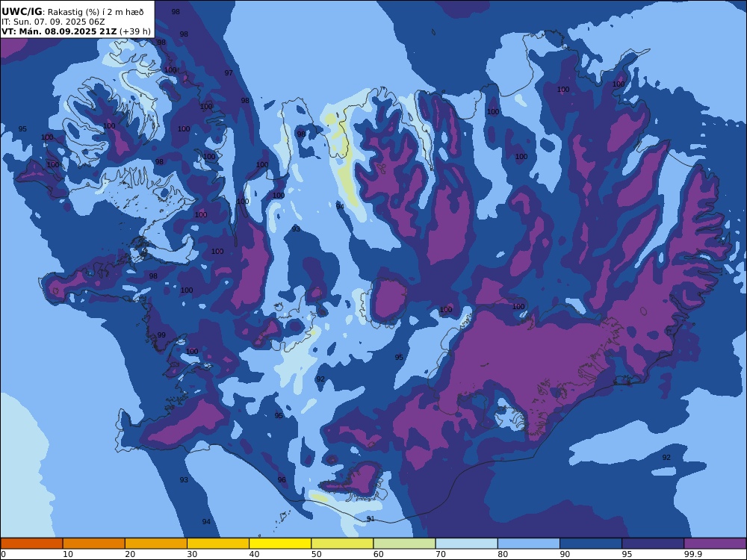Click the '70' legend tick label
This screenshot has height=560, width=747.
[441, 554]
